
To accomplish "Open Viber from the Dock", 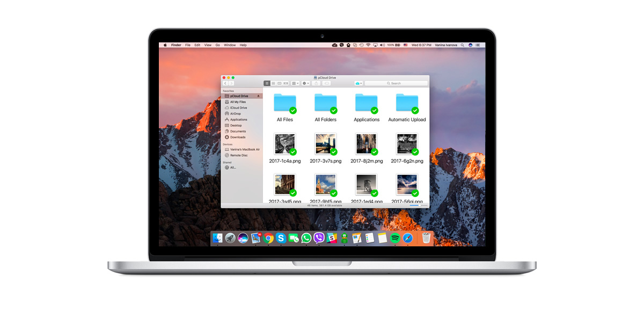I will click(319, 238).
